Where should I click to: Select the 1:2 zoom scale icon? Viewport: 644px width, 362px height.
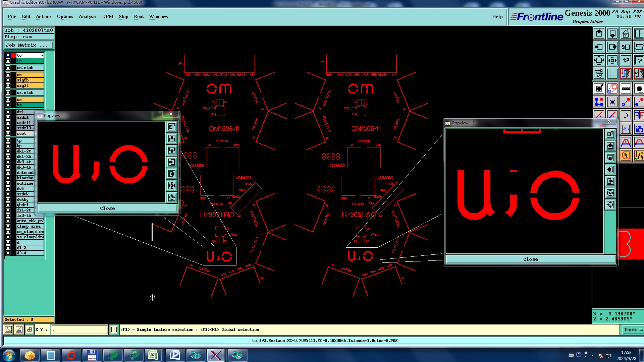click(626, 61)
